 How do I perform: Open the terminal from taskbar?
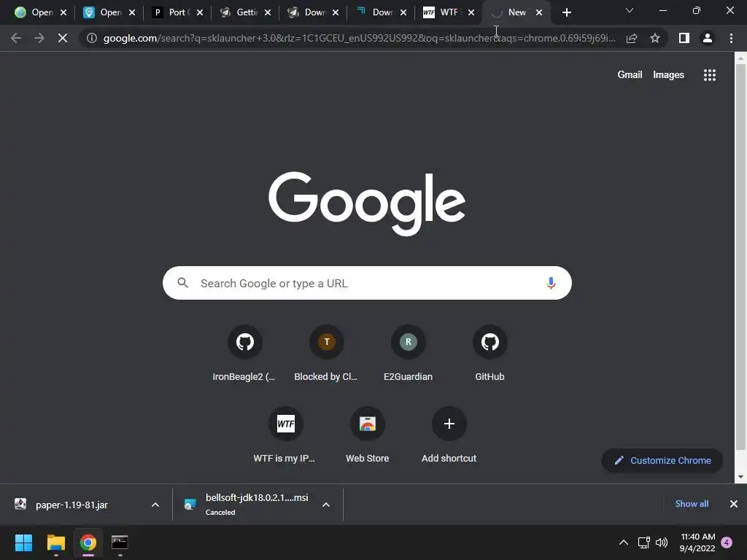click(x=120, y=542)
